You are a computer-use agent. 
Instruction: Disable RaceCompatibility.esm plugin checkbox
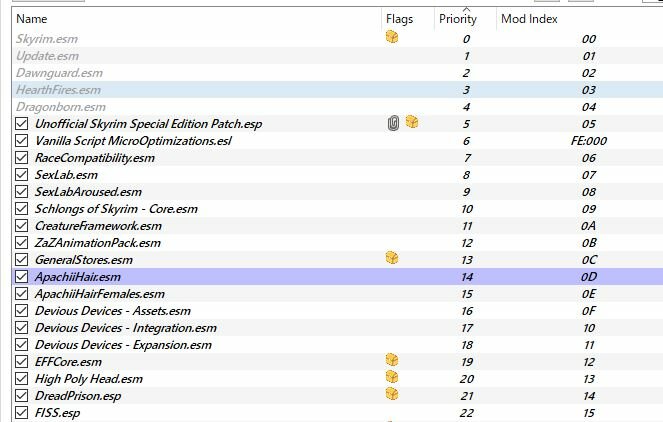click(22, 158)
